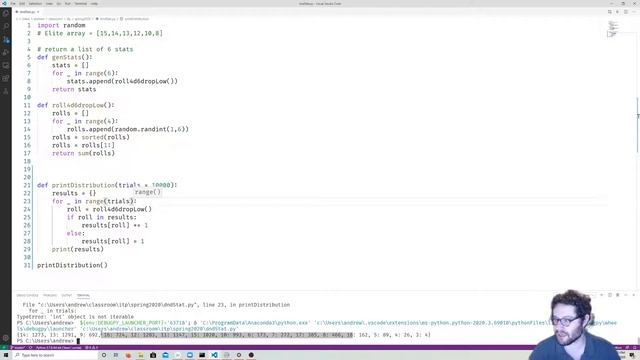Click 'return stats' on line 9
This screenshot has width=640, height=360.
74,89
